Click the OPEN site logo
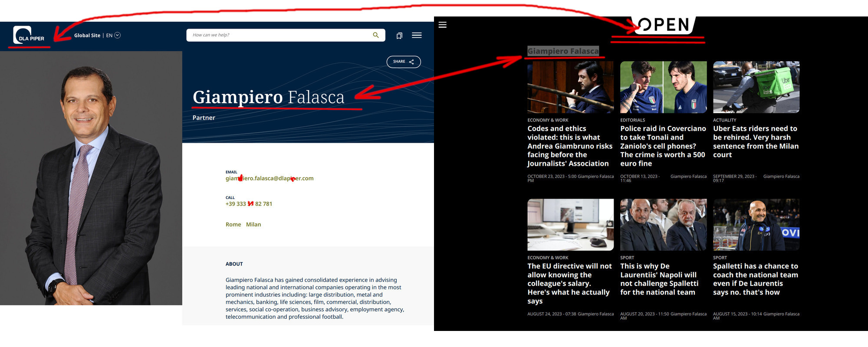This screenshot has width=868, height=347. pos(664,25)
